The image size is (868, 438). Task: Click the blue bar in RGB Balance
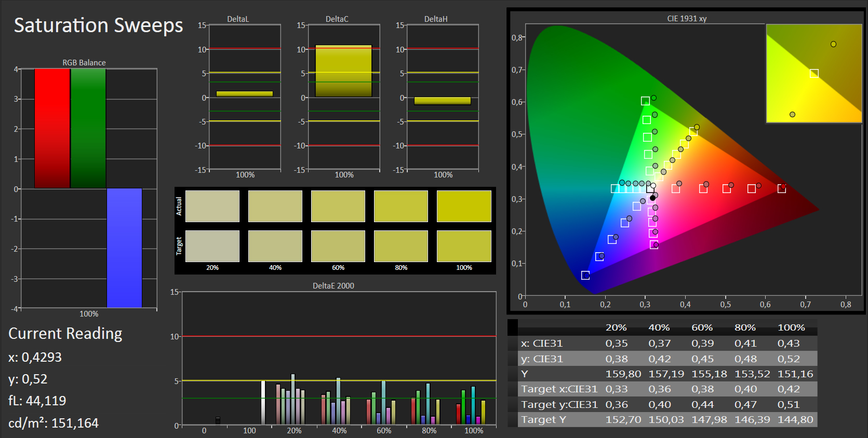click(124, 248)
